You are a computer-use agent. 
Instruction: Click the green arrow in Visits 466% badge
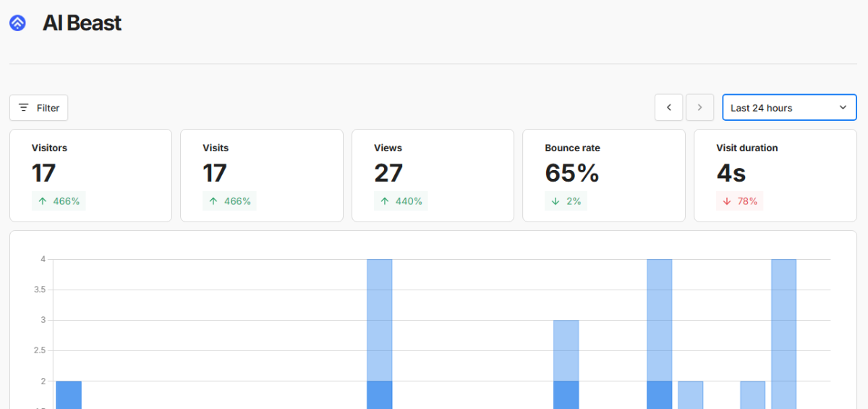[x=213, y=201]
